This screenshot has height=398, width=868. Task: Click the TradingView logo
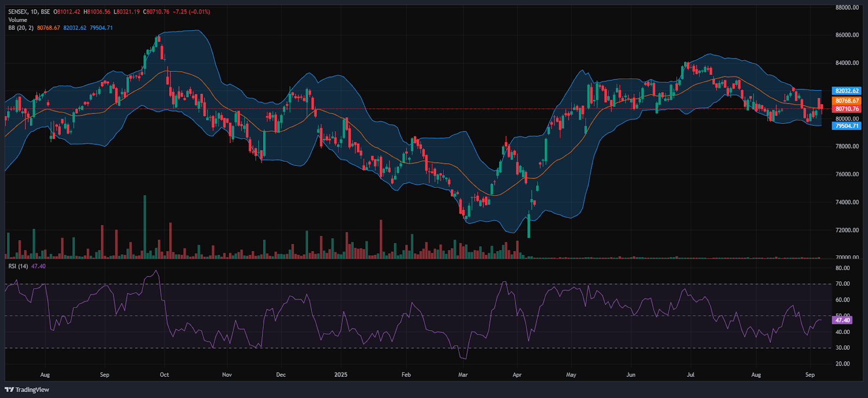pyautogui.click(x=27, y=389)
